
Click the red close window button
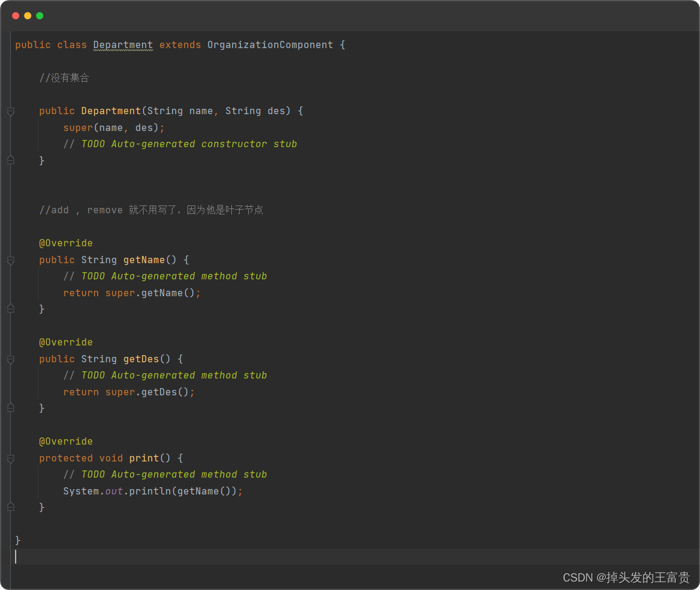(x=16, y=16)
